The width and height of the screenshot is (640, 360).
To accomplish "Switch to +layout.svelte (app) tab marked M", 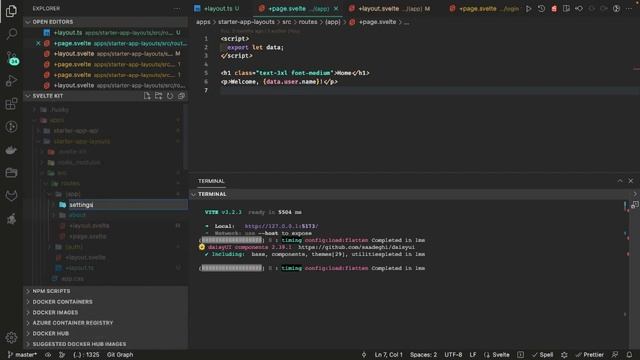I will [389, 9].
